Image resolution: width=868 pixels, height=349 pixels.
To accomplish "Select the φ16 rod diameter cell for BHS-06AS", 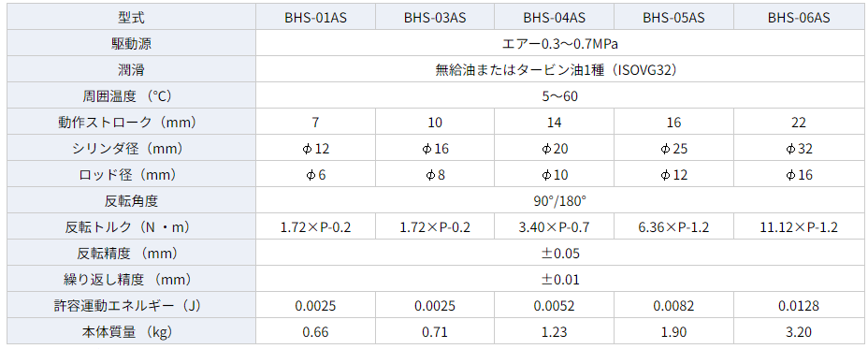I will coord(798,174).
